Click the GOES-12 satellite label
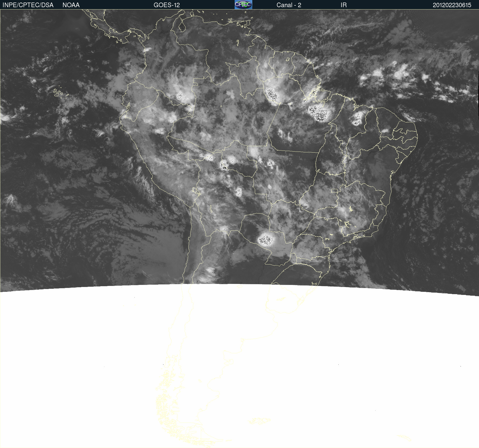Screen dimensions: 479x448 167,5
